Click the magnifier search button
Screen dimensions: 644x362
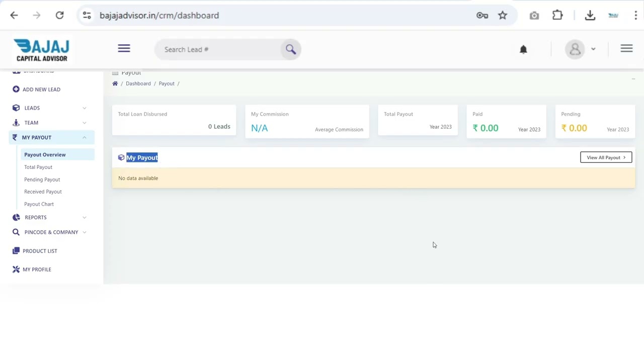(290, 49)
